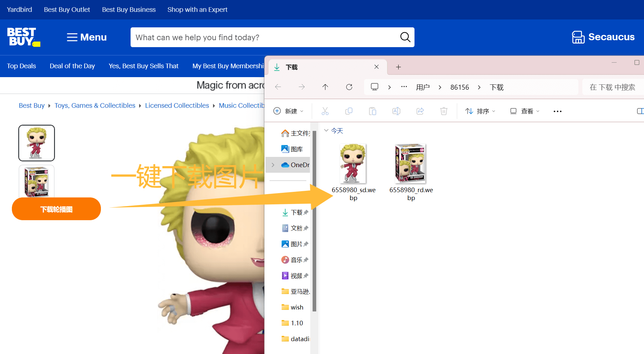Click the orange 下载轮播图 button
Viewport: 644px width, 354px height.
click(56, 209)
